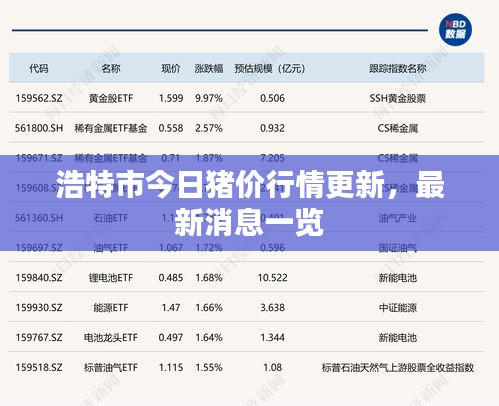Viewport: 499px width, 406px height.
Task: Select the 名称 column header
Action: [x=111, y=69]
